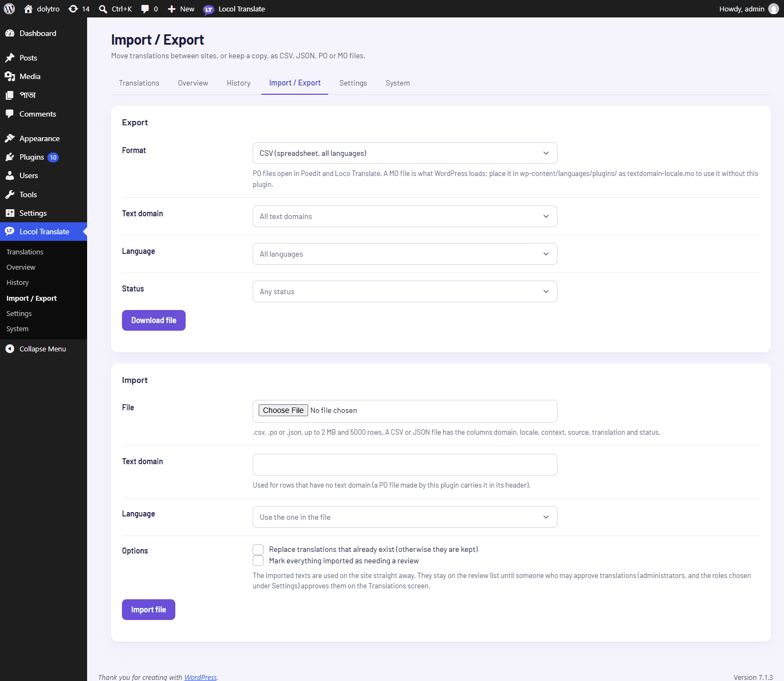Viewport: 784px width, 681px height.
Task: Select the Import / Export tab
Action: [x=295, y=83]
